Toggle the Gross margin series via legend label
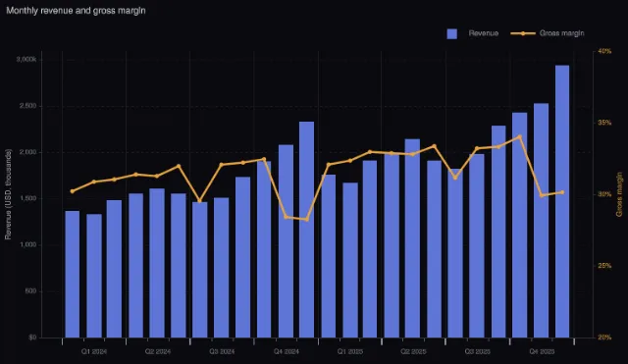Viewport: 628px width, 364px height. pyautogui.click(x=561, y=33)
